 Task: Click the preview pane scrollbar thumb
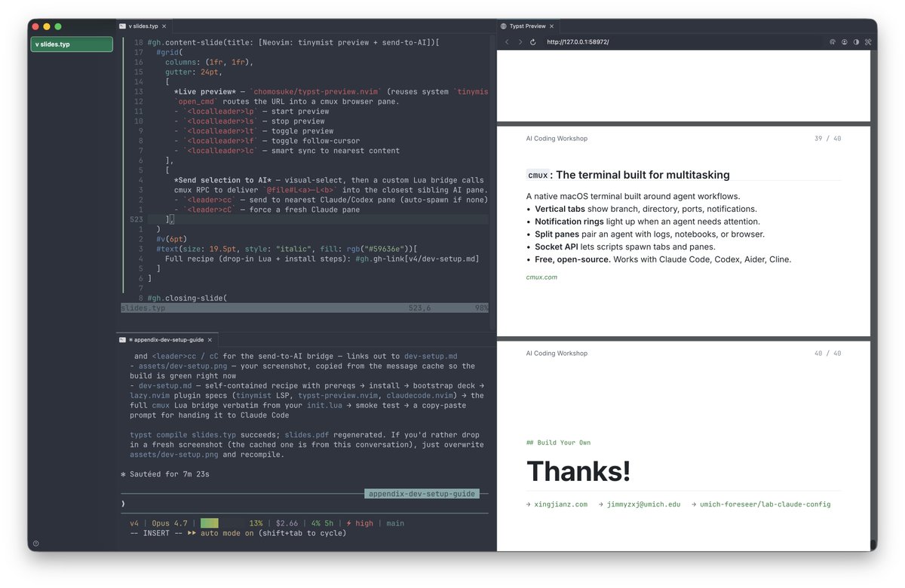tap(874, 544)
